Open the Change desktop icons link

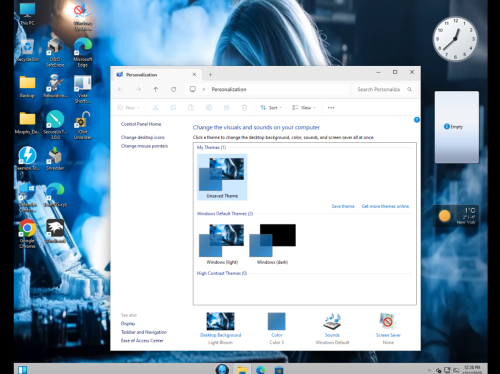[x=143, y=137]
